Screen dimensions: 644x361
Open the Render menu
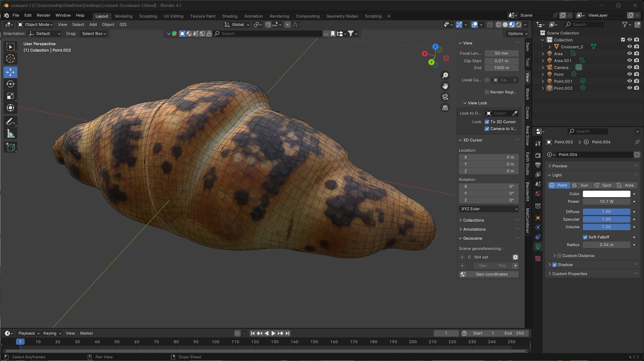coord(44,15)
